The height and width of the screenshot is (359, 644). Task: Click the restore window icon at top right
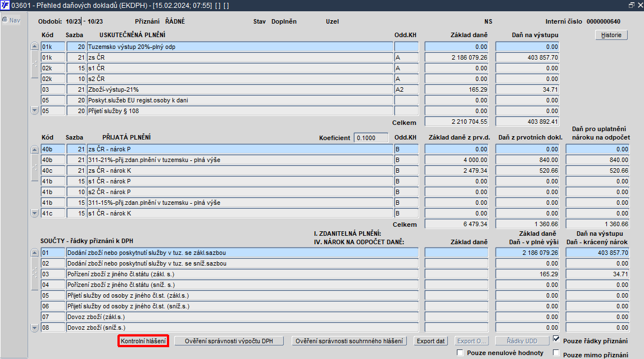(631, 5)
